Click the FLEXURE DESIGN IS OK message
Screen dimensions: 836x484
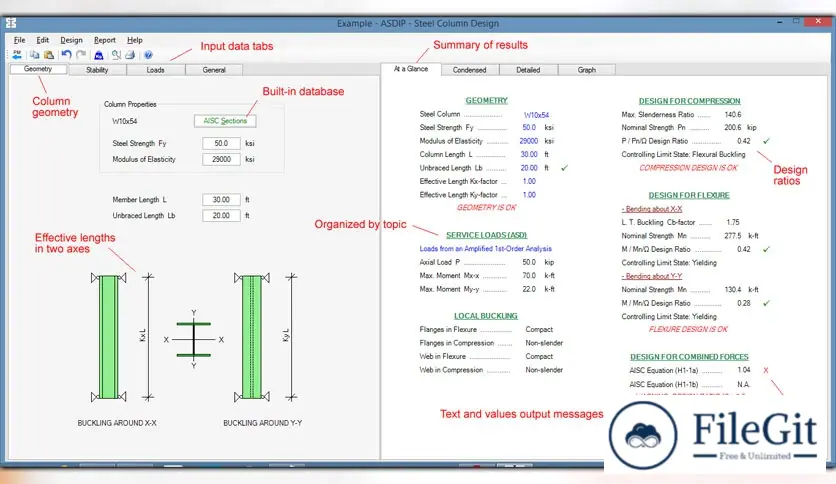coord(688,329)
